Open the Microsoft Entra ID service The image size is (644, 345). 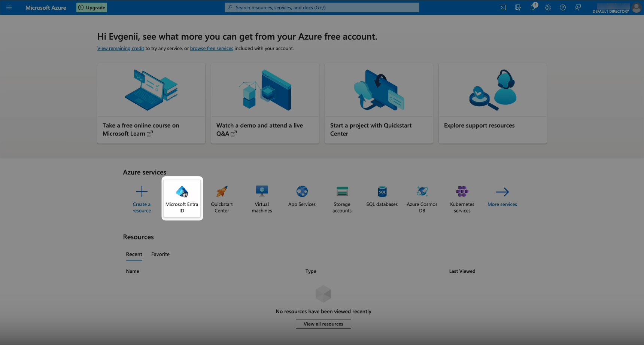coord(182,198)
